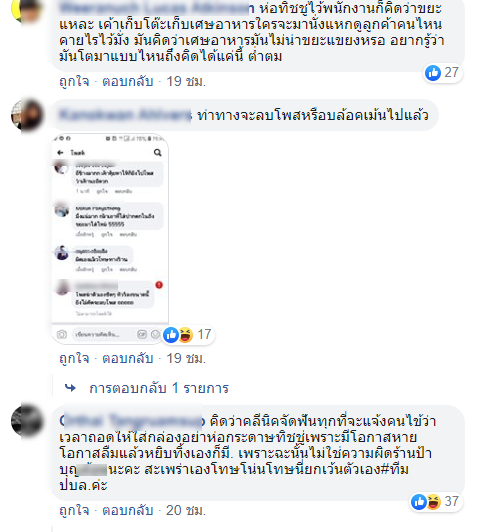Open first commenter's profile picture at top
The image size is (495, 532).
click(x=26, y=9)
